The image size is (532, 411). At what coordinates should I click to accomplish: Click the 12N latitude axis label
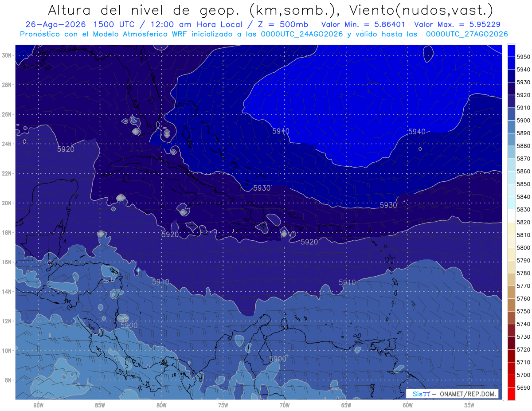[7, 321]
